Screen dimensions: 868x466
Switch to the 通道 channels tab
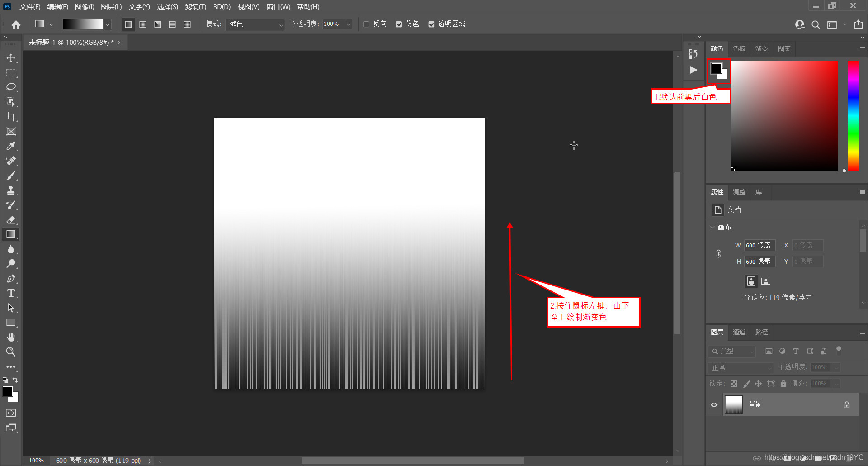tap(739, 332)
